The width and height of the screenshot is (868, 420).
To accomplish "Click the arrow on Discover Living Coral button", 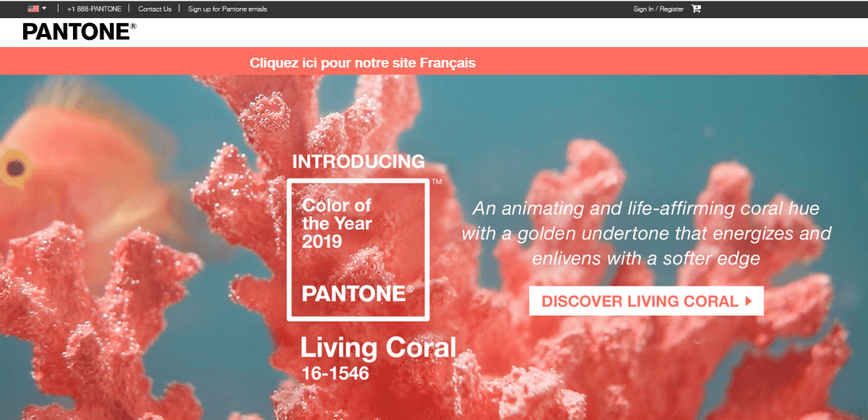I will click(x=749, y=301).
